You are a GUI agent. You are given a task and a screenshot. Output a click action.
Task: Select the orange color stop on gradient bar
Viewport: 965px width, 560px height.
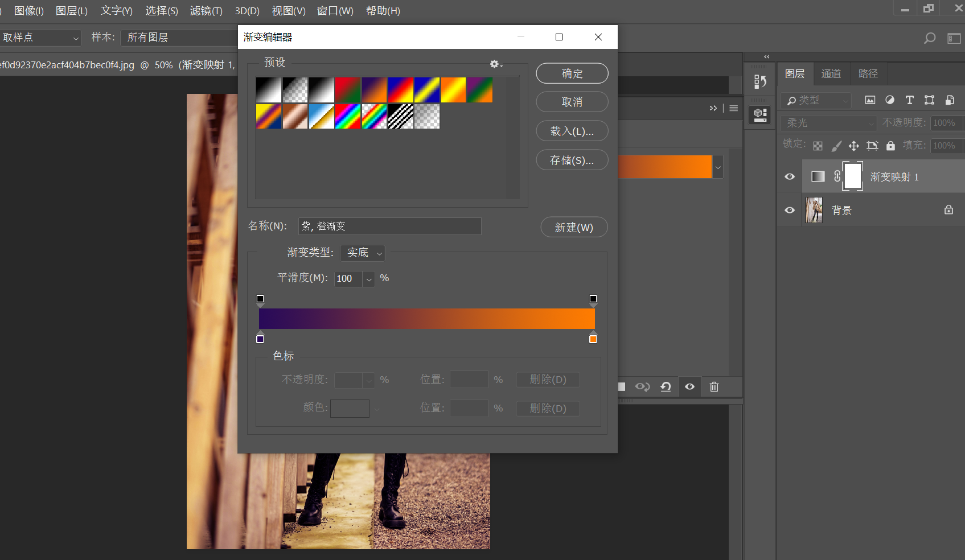coord(593,339)
